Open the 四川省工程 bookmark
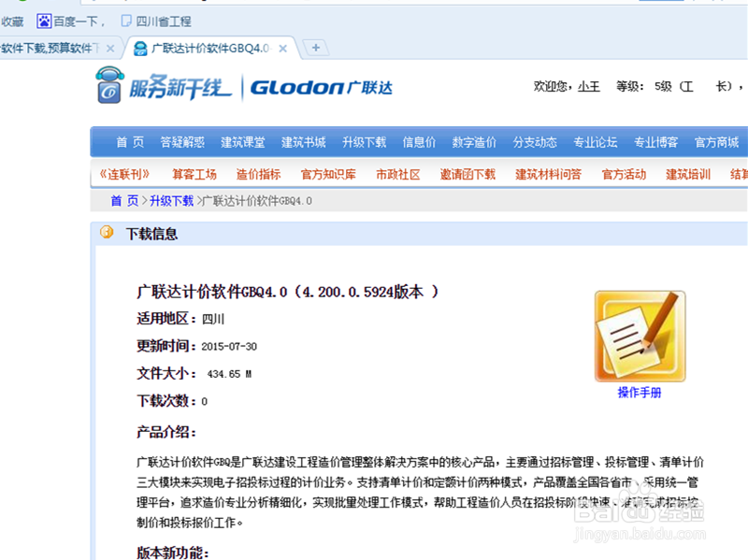This screenshot has width=748, height=560. click(x=157, y=22)
